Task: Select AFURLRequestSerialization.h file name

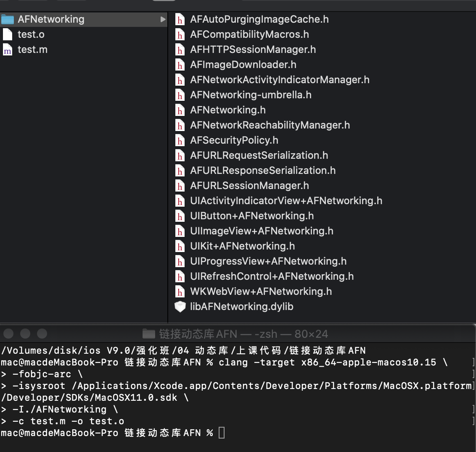Action: tap(259, 155)
